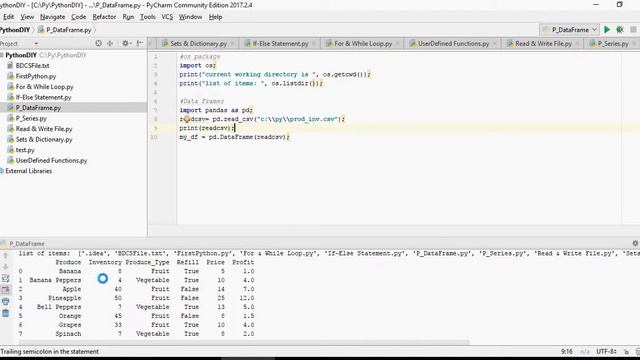This screenshot has width=640, height=360.
Task: Select BDCSFile.txt in project tree
Action: point(32,65)
